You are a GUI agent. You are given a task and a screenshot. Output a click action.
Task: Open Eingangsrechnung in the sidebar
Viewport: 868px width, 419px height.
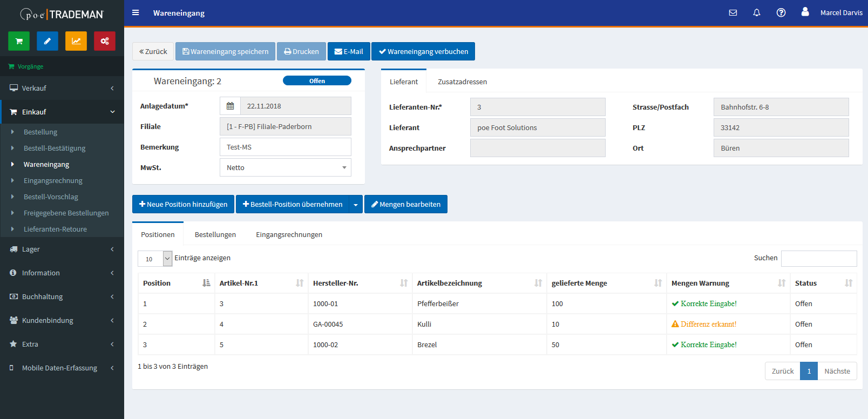pyautogui.click(x=53, y=180)
